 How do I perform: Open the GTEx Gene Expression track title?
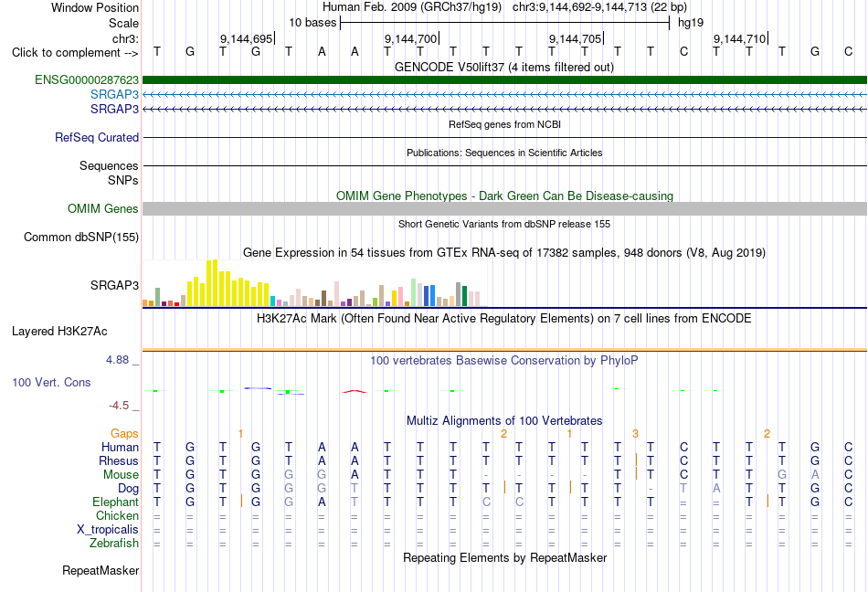point(504,253)
